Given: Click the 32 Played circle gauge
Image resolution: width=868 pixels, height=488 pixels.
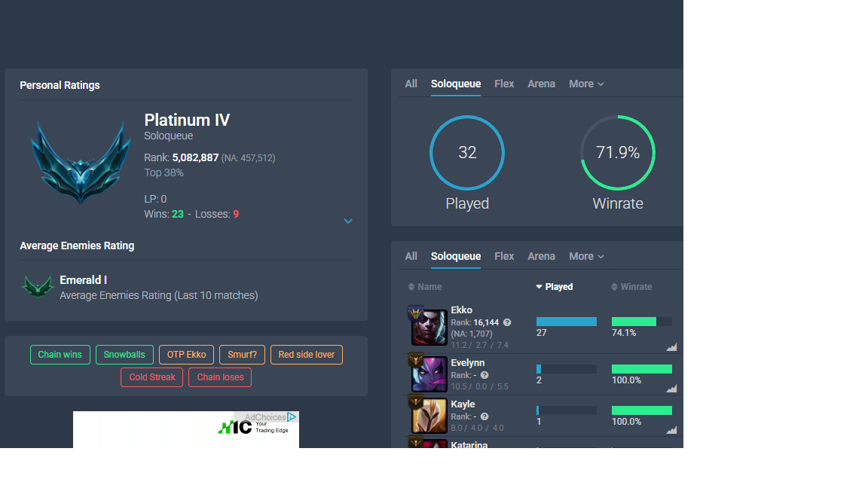Looking at the screenshot, I should (x=467, y=153).
